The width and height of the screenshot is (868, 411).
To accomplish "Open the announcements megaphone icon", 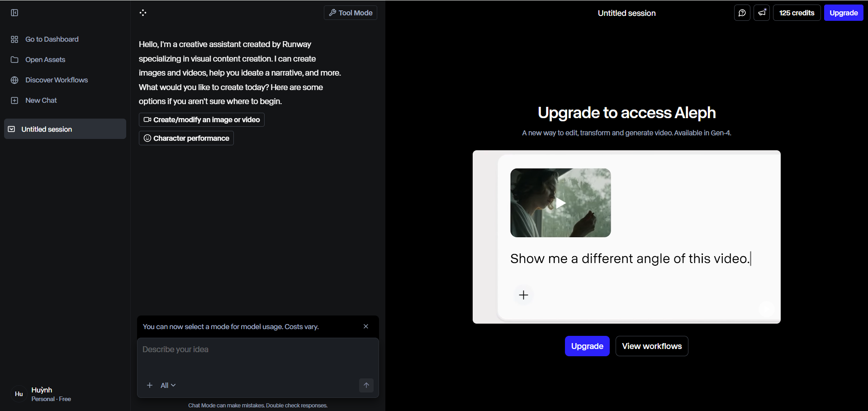I will pos(762,13).
